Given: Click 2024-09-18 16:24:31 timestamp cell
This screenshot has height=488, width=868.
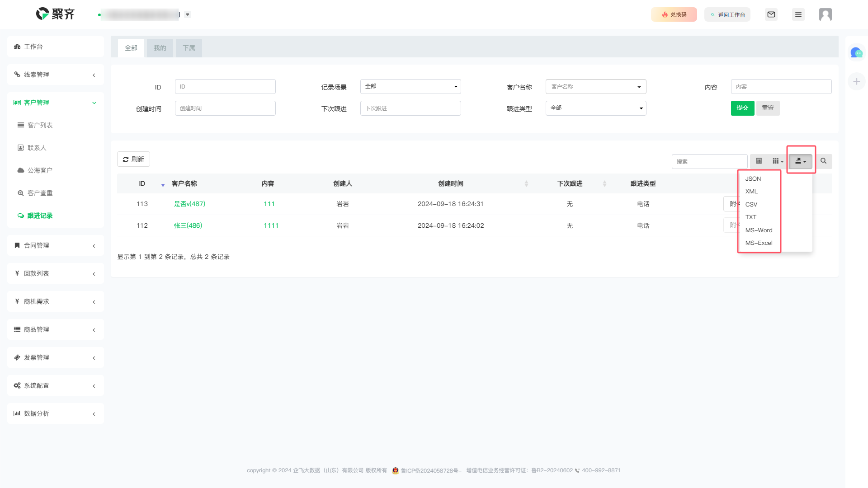Looking at the screenshot, I should [451, 204].
